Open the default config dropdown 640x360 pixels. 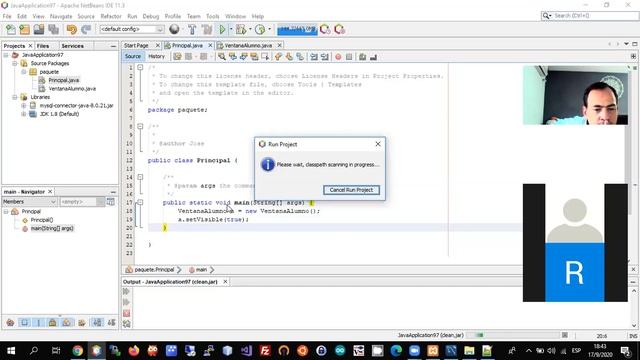(x=160, y=29)
